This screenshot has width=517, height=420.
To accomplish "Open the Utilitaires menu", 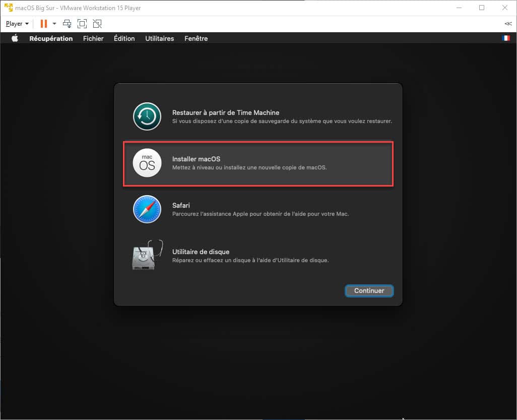I will tap(160, 39).
